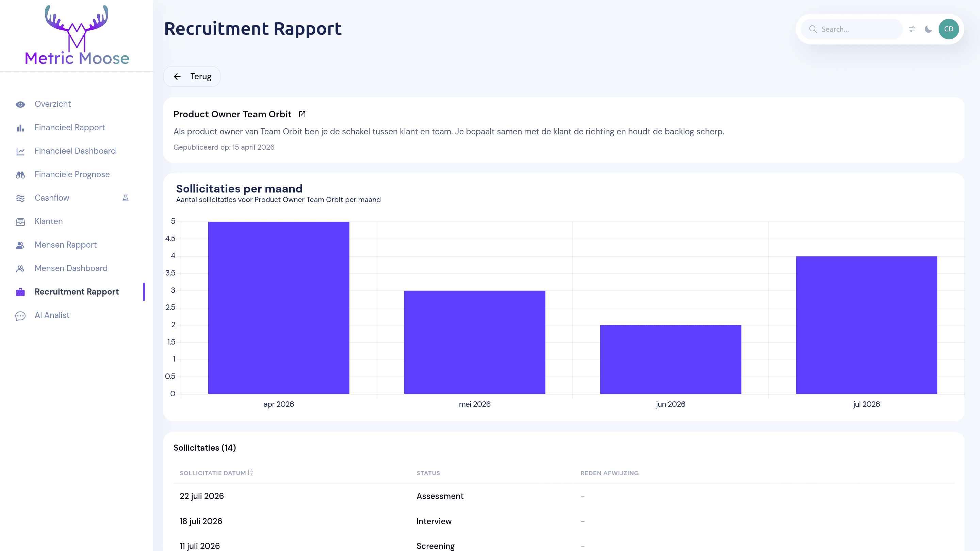
Task: Focus the Search input field
Action: (x=852, y=29)
